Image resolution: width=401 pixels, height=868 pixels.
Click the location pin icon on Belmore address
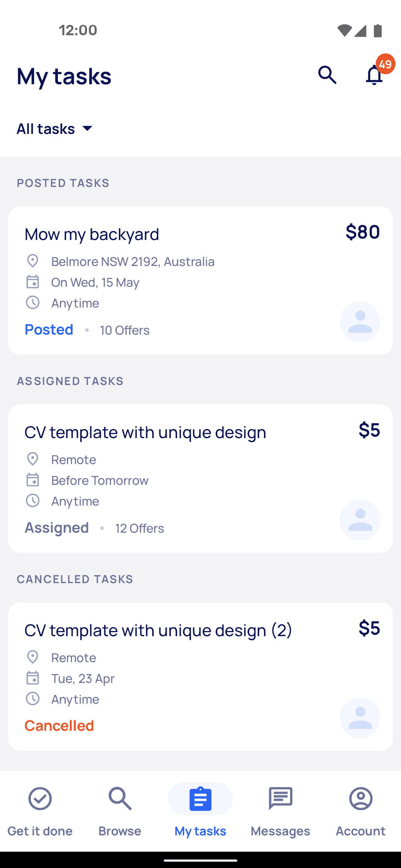click(x=33, y=261)
